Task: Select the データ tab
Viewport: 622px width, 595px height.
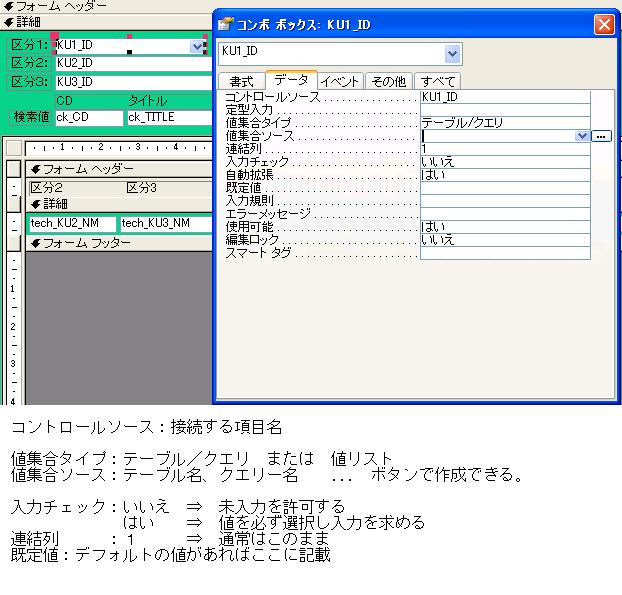Action: coord(291,80)
